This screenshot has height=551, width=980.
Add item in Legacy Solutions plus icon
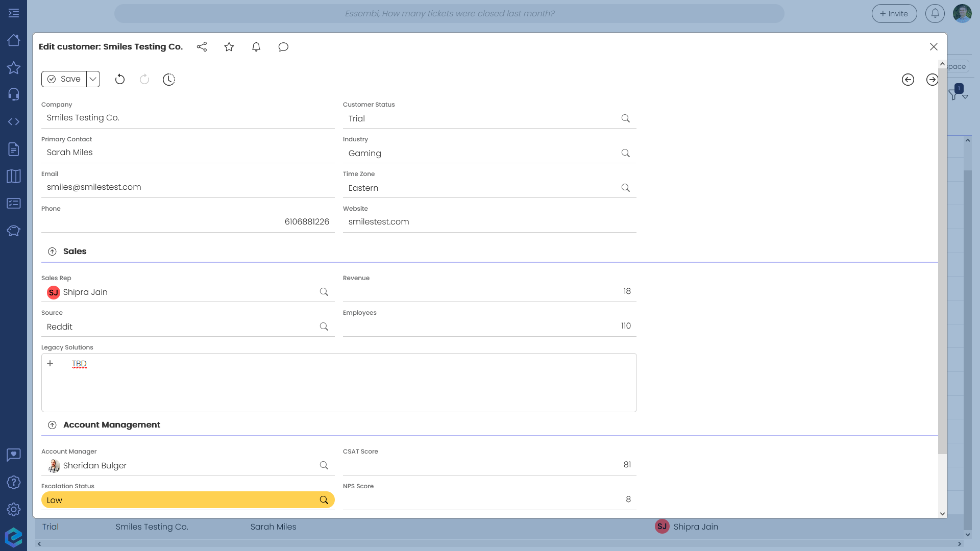pos(50,364)
